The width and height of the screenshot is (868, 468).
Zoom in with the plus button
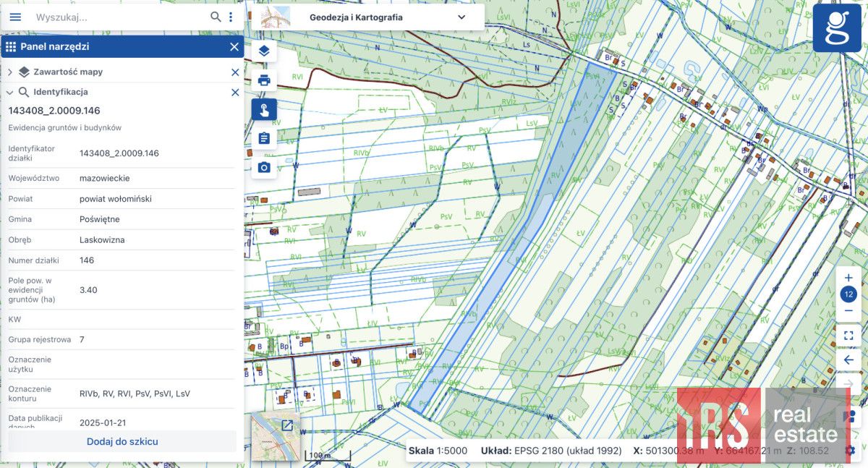click(x=848, y=278)
